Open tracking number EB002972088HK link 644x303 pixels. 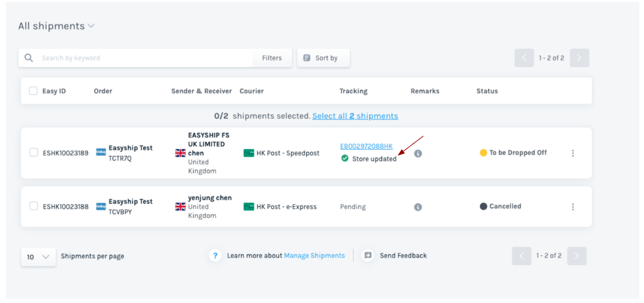pos(366,146)
